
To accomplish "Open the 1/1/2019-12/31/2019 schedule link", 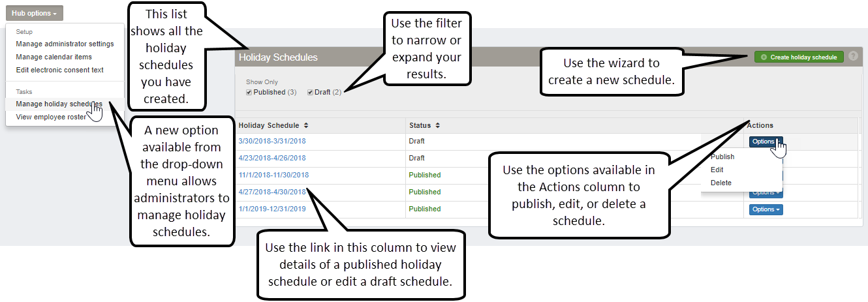I will tap(272, 209).
